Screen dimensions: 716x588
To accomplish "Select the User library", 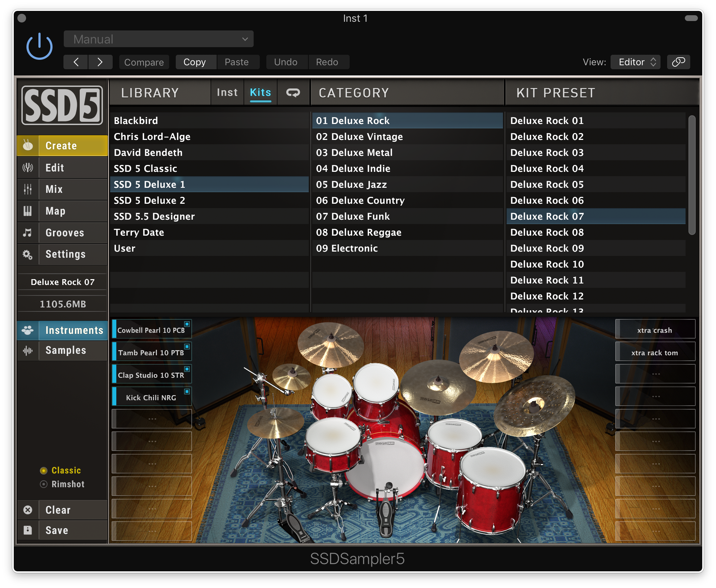I will tap(209, 248).
